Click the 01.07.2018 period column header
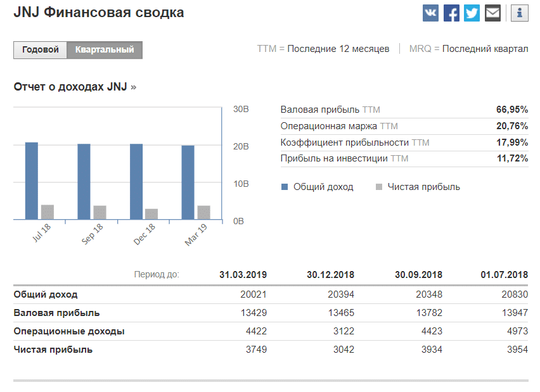The image size is (540, 392). point(504,275)
